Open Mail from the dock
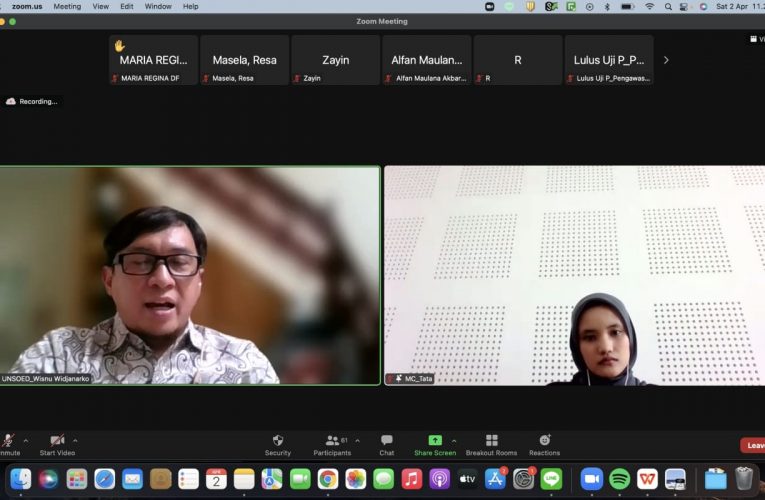 tap(132, 479)
